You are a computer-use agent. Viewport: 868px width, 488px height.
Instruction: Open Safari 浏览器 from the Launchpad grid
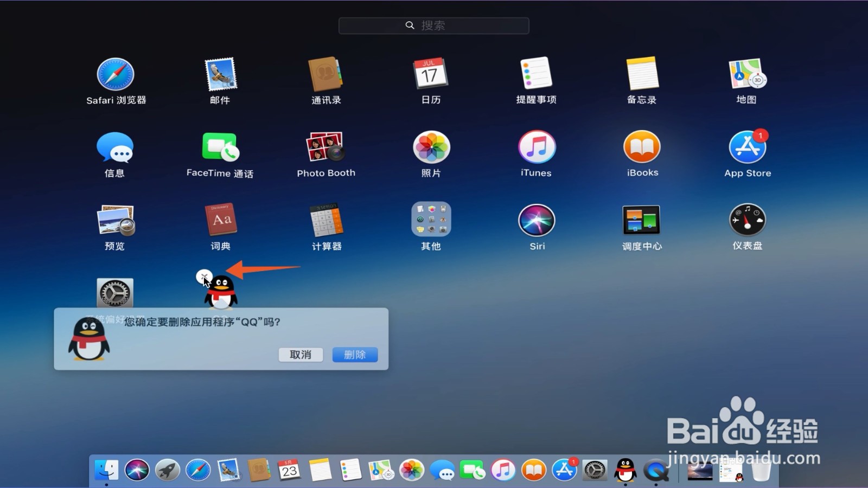116,74
